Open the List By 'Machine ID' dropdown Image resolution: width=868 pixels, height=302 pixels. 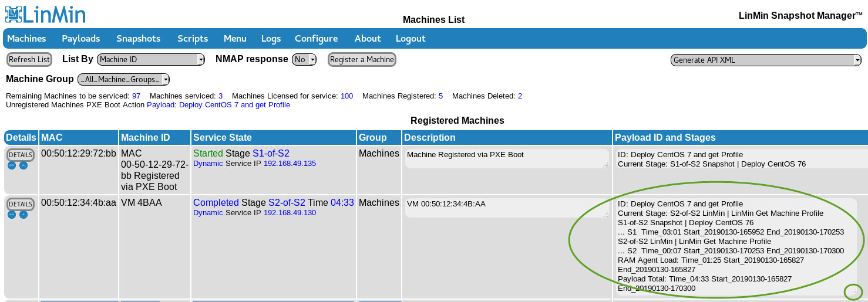tap(151, 59)
